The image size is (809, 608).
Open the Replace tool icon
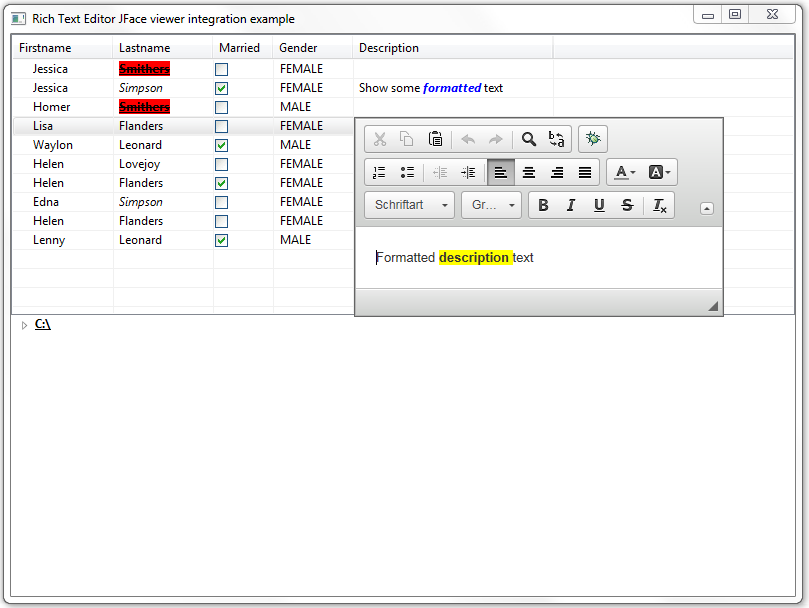556,139
